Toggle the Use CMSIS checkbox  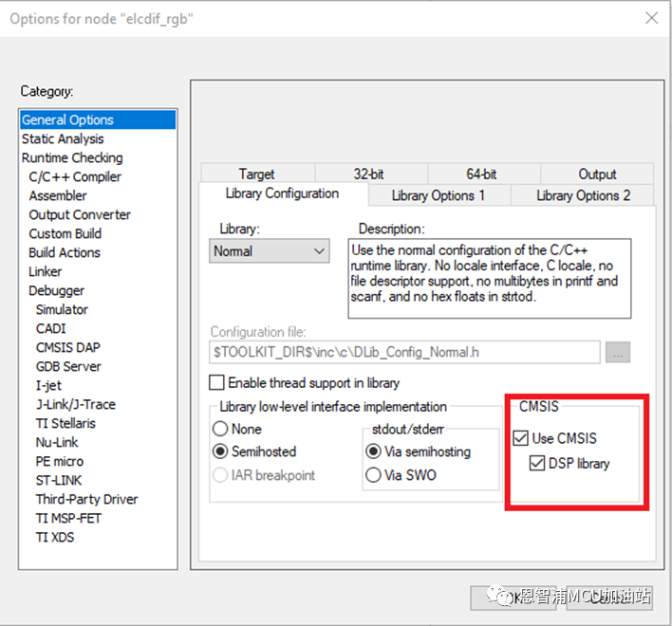[520, 438]
